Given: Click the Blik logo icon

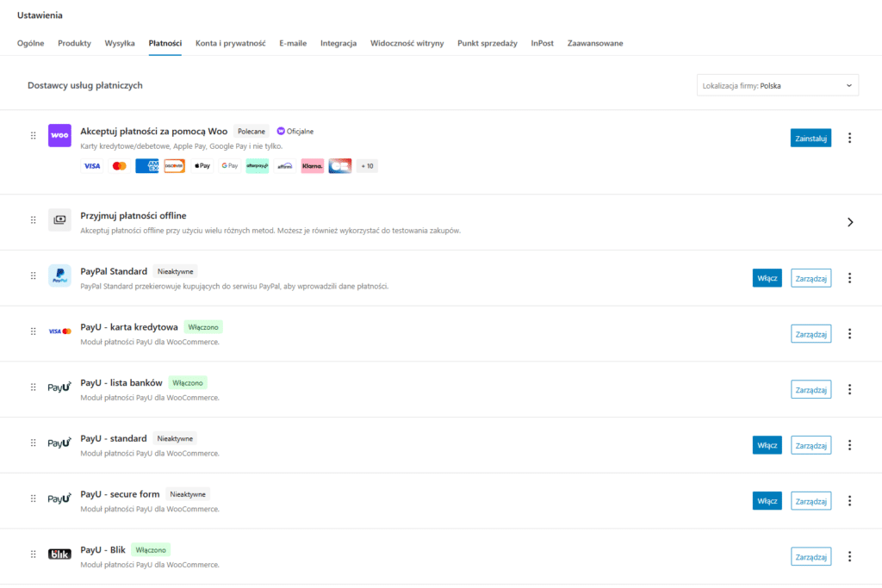Looking at the screenshot, I should 59,554.
